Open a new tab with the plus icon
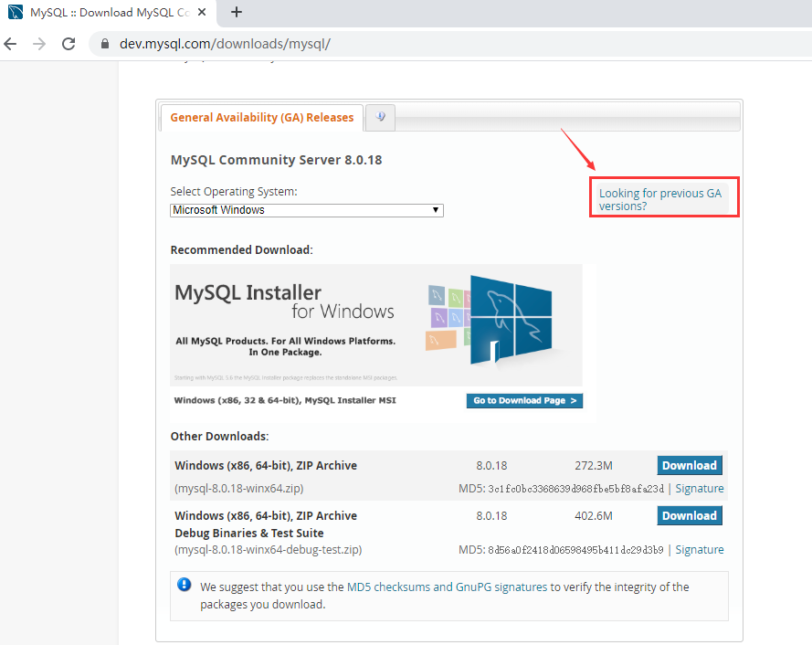812x645 pixels. (x=237, y=12)
